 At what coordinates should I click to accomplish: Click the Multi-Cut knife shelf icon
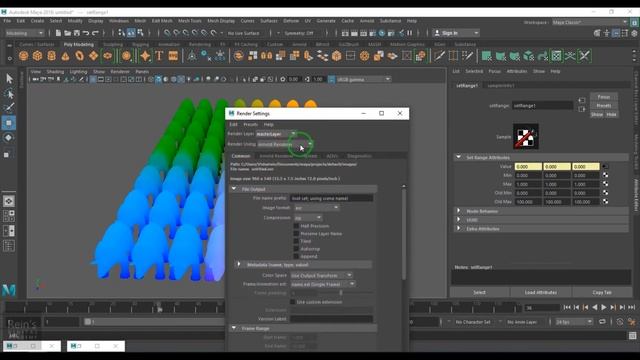pyautogui.click(x=439, y=56)
